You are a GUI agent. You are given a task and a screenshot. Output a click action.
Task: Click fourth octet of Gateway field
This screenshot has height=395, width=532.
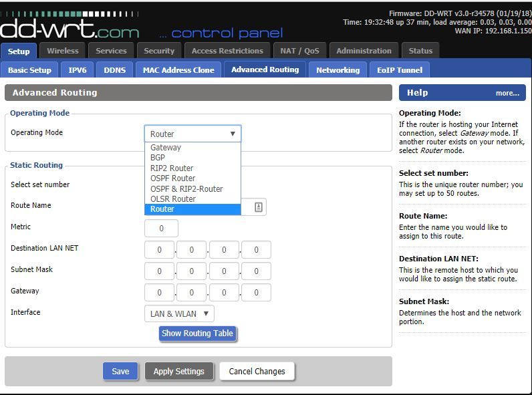click(x=256, y=293)
